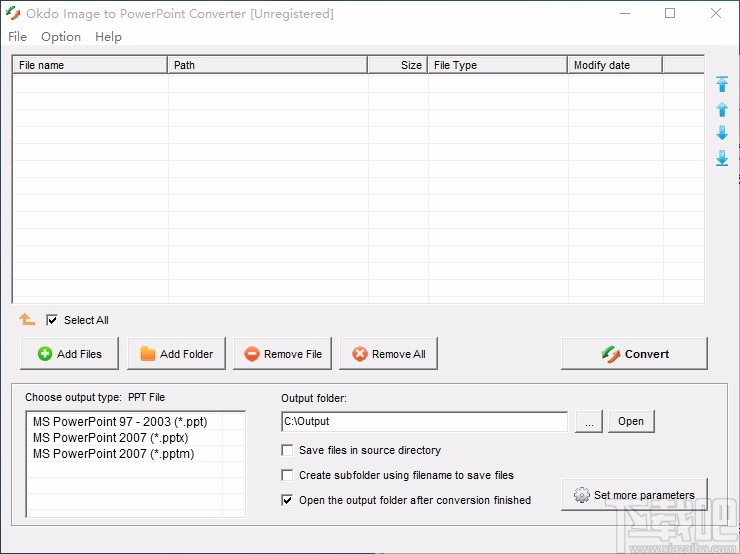Move selected file down one position
The height and width of the screenshot is (554, 740).
(x=722, y=133)
